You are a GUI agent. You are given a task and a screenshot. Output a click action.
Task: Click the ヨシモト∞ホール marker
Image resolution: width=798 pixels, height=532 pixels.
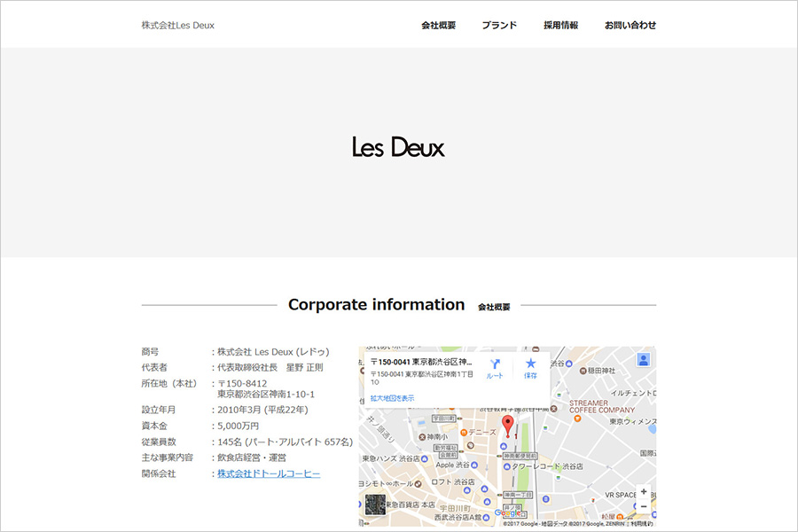click(x=418, y=483)
